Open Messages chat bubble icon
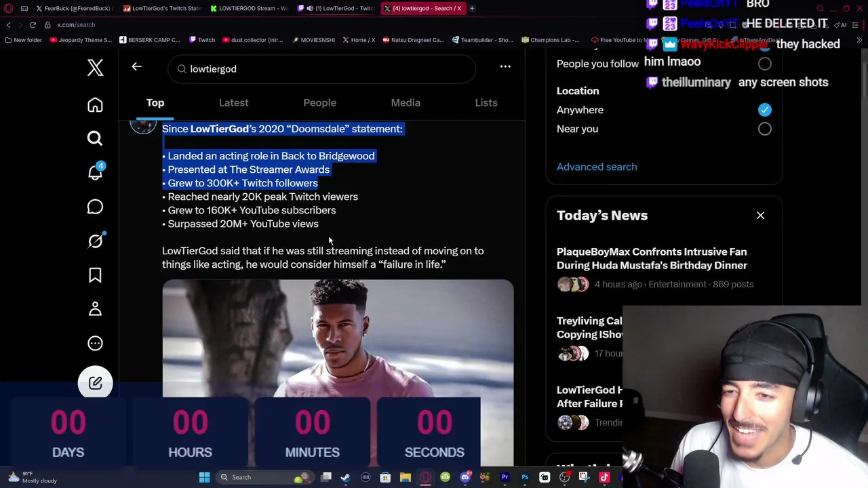Viewport: 868px width, 488px height. tap(95, 207)
